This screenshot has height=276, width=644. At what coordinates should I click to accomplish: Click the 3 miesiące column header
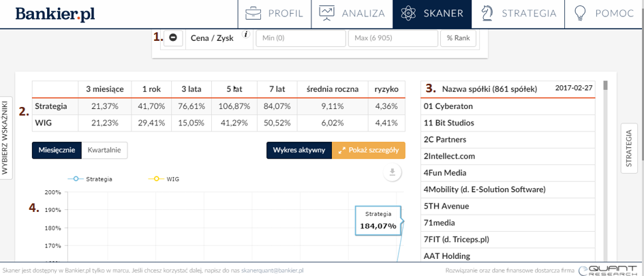point(104,89)
